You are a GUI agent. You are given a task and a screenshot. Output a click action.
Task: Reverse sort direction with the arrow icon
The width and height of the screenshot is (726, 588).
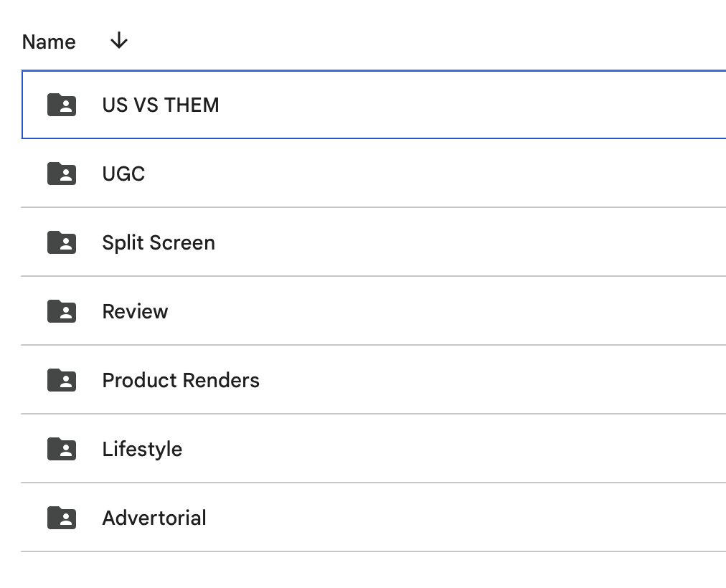click(x=119, y=41)
